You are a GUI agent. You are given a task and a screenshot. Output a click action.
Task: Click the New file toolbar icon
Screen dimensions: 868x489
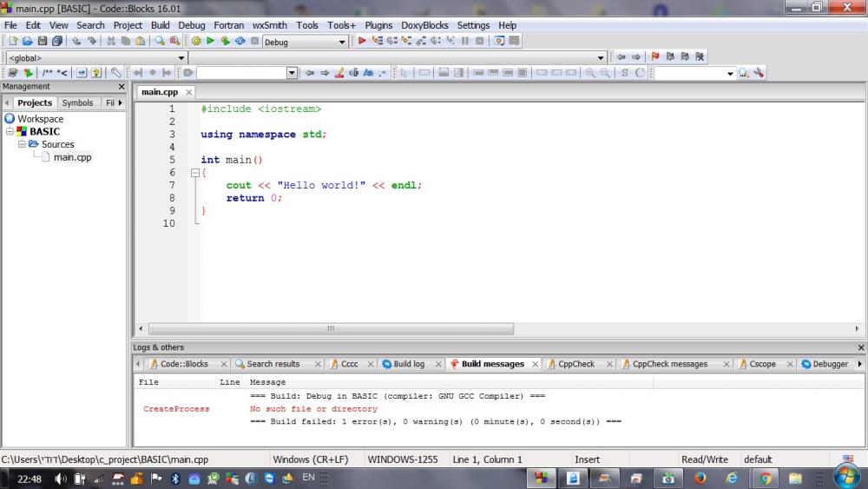13,41
